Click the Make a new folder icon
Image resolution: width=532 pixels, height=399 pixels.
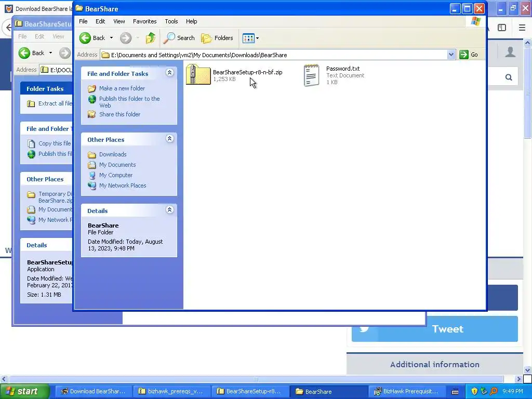[92, 88]
